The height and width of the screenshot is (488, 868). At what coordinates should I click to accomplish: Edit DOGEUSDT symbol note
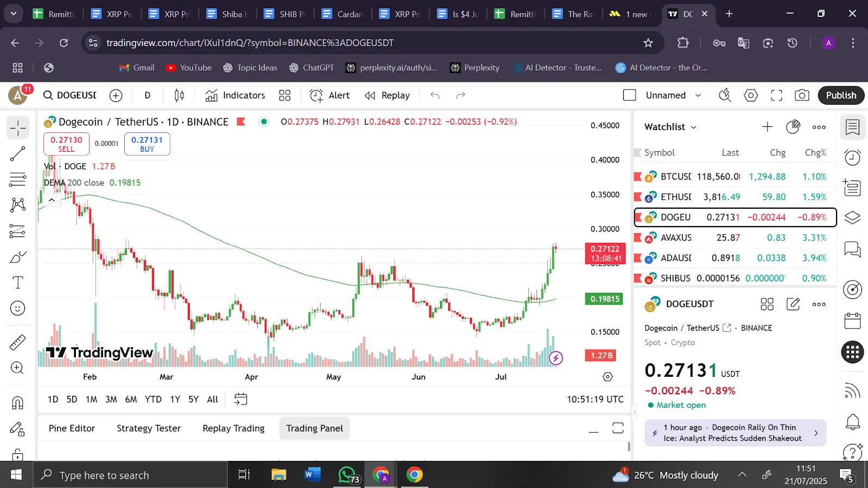pos(793,304)
